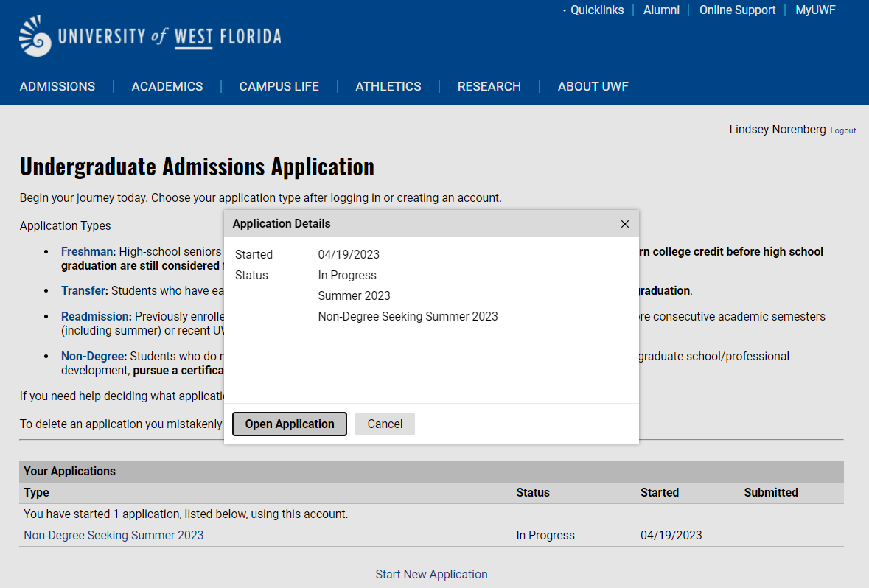Click the Type column header

point(37,493)
